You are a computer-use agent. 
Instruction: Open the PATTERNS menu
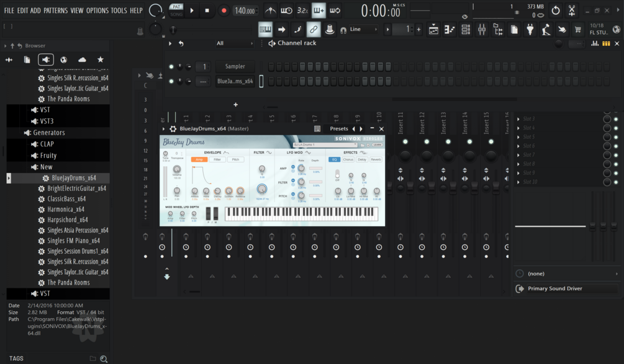pos(56,11)
